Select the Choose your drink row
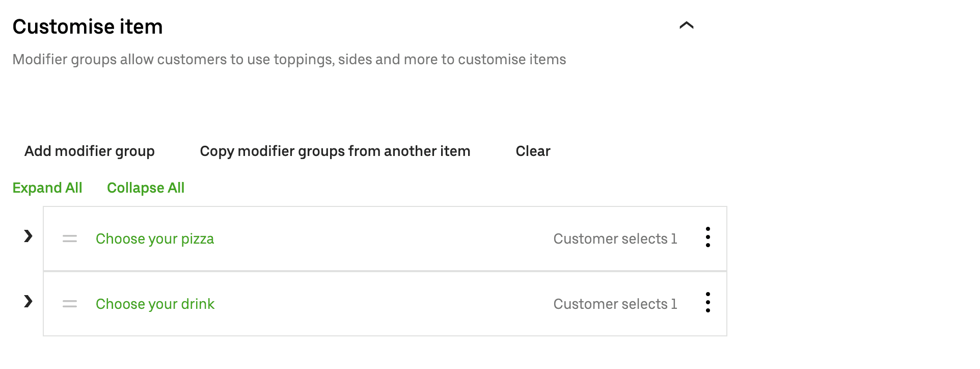 (357, 303)
